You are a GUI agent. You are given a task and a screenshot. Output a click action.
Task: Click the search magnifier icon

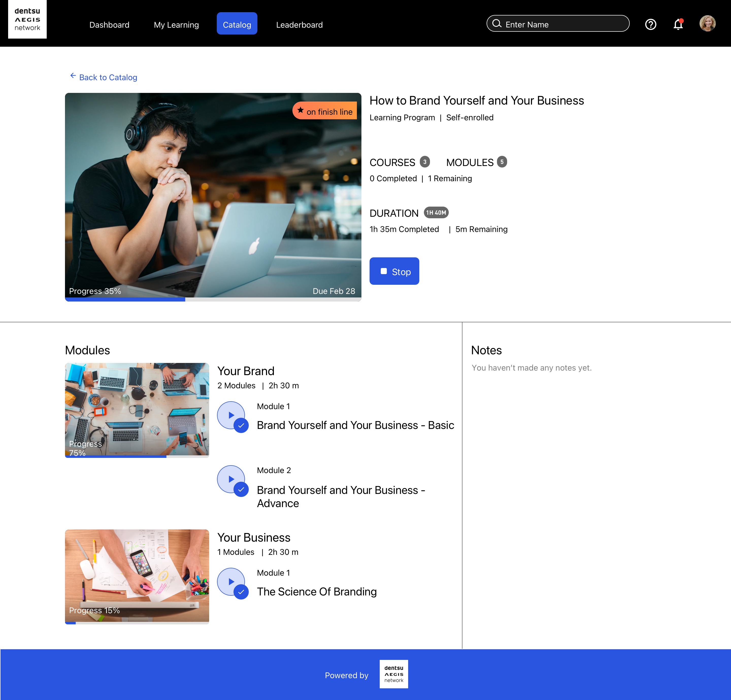point(496,24)
